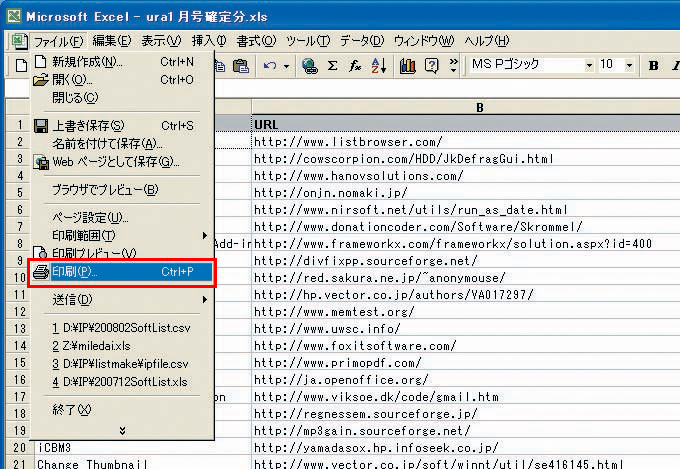Choose 閉じる(C) from File menu
Screen dimensions: 680x469
pos(122,98)
